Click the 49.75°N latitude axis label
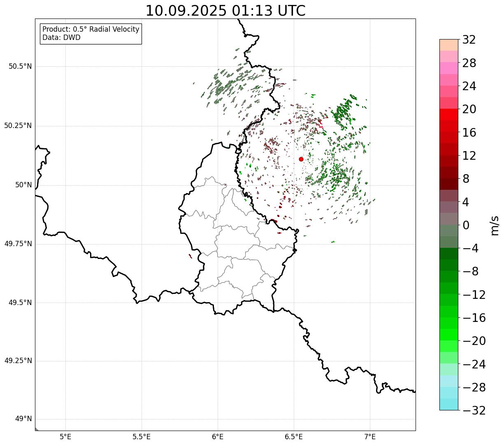Viewport: 504px width, 445px height. click(x=18, y=244)
